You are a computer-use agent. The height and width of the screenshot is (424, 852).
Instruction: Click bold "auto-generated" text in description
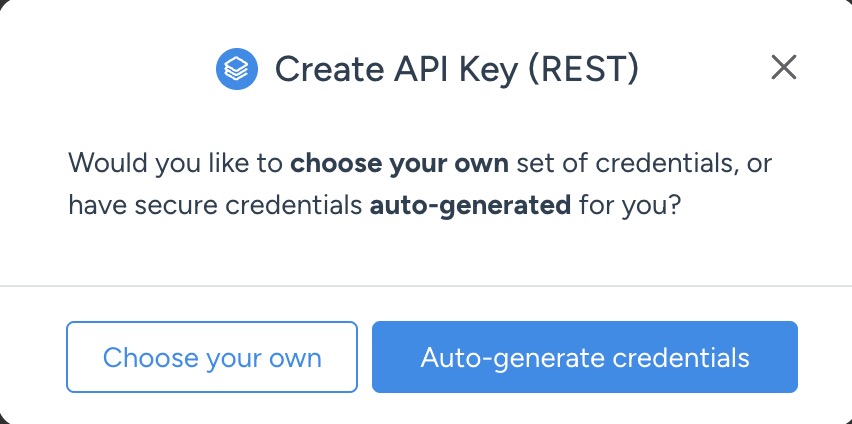coord(470,206)
